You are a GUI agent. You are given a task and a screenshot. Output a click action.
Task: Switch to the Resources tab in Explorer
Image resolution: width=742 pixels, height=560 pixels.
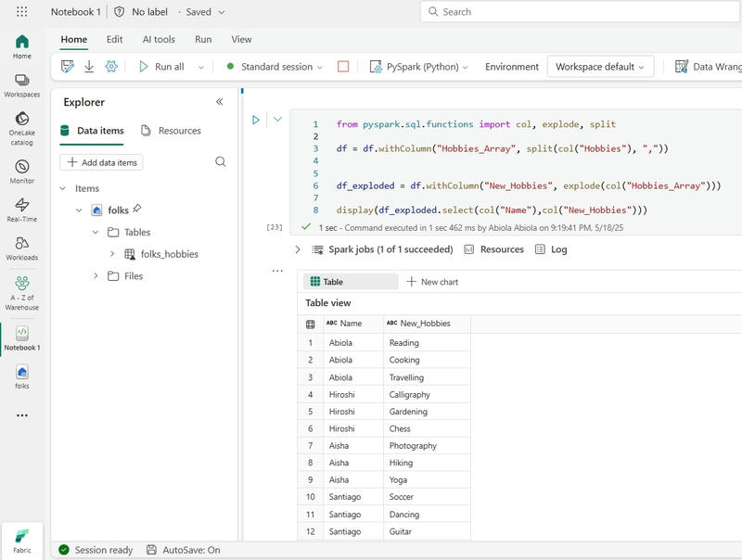(171, 131)
